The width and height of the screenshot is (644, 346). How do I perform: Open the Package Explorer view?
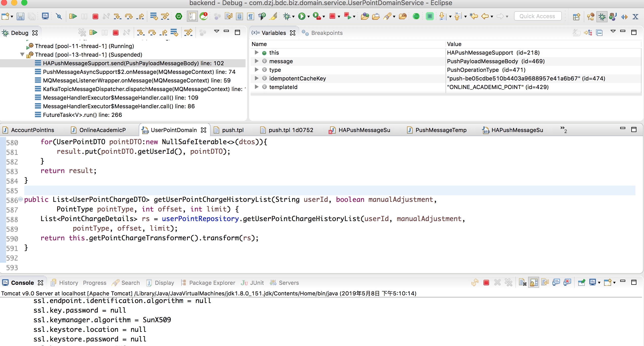212,283
